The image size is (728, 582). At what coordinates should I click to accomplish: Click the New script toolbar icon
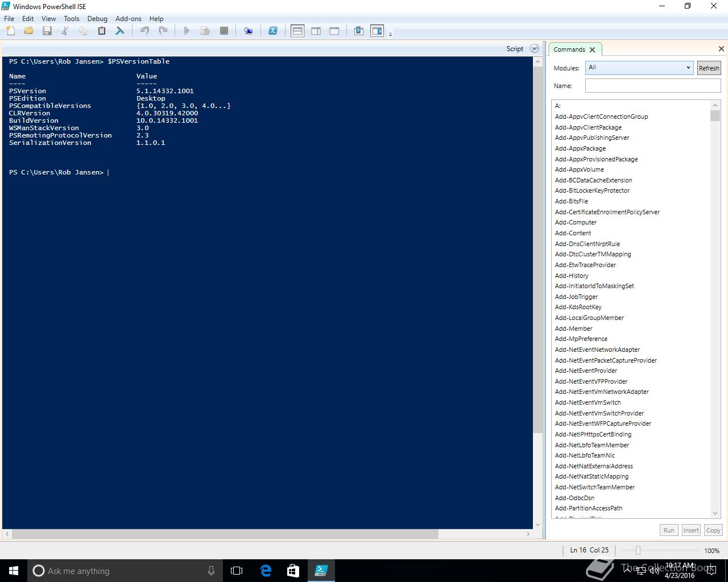point(11,31)
